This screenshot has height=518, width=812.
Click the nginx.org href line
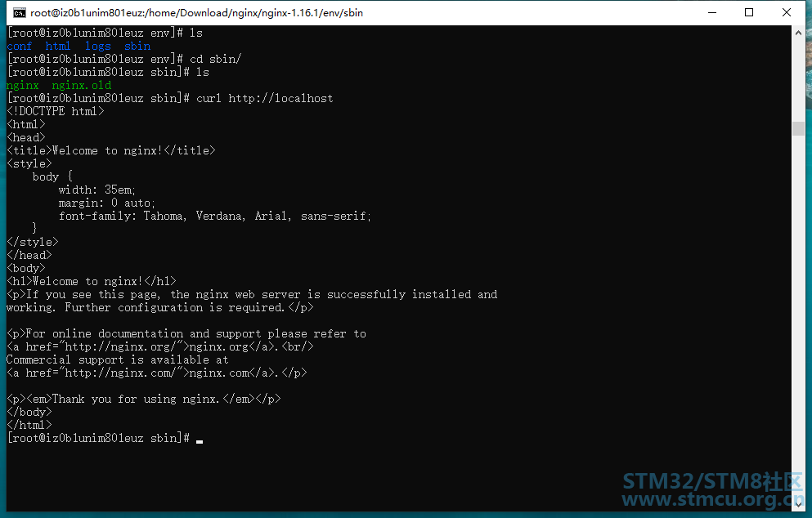[160, 346]
